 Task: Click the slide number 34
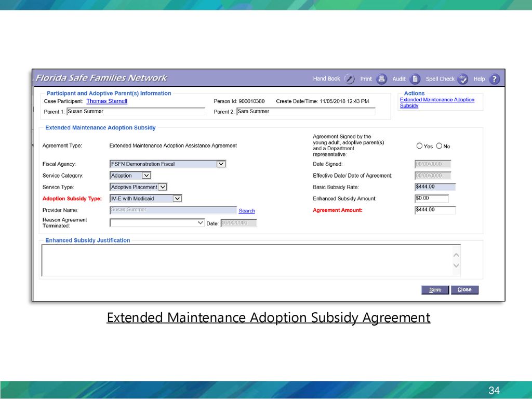coord(494,390)
